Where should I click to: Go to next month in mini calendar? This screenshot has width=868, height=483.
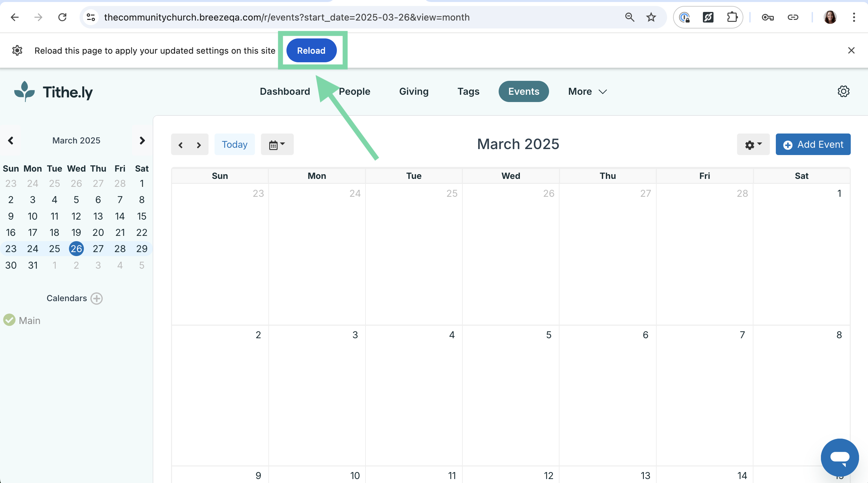pos(142,140)
